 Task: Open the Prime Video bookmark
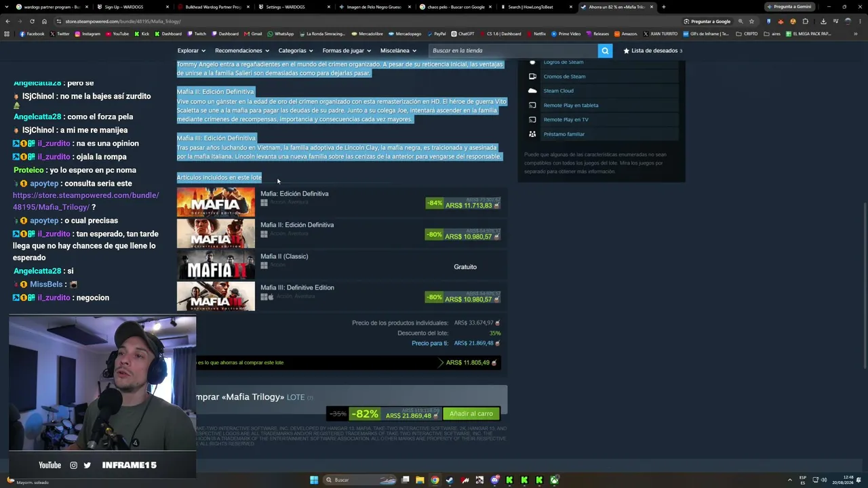pos(566,33)
